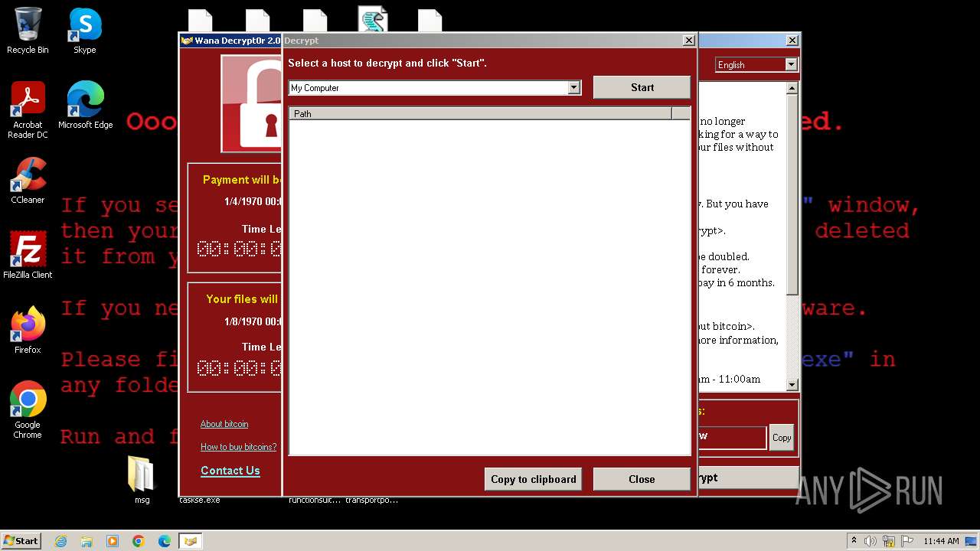The image size is (980, 551).
Task: Show hidden system tray icons
Action: click(x=854, y=541)
